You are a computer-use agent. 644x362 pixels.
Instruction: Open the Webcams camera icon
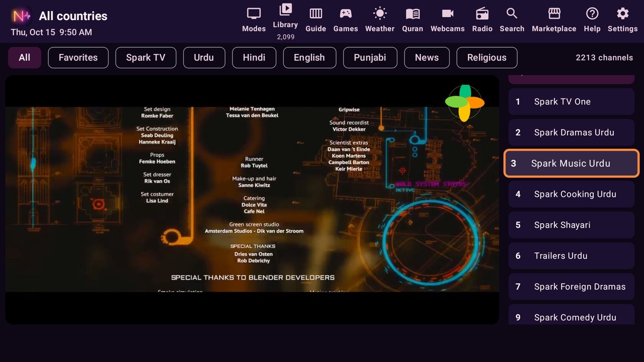[x=448, y=14]
